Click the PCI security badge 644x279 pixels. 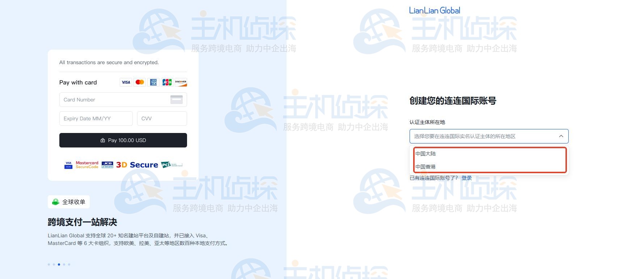172,165
